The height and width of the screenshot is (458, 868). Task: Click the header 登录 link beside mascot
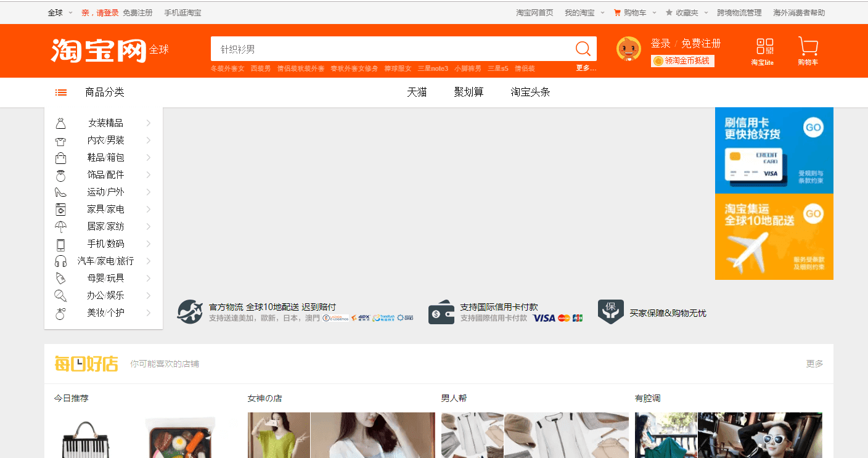(660, 43)
